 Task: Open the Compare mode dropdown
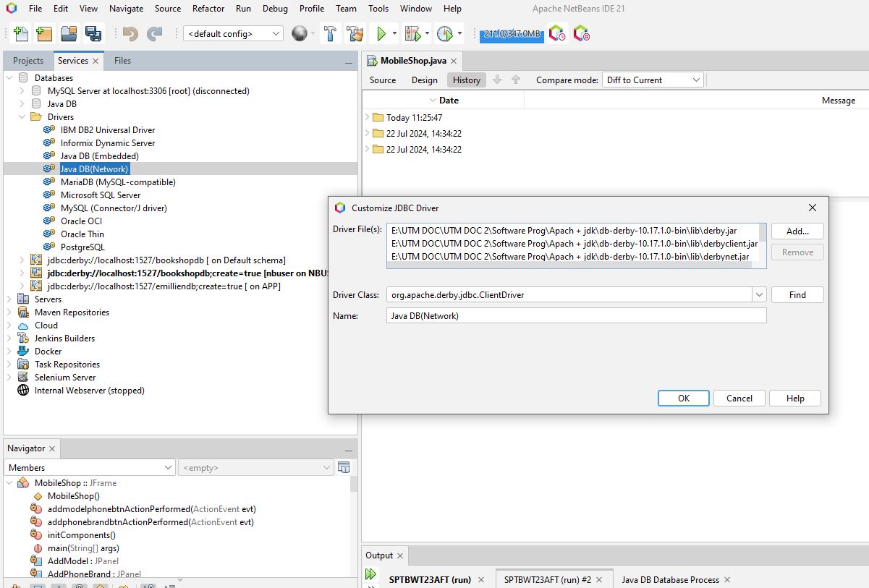pos(652,80)
